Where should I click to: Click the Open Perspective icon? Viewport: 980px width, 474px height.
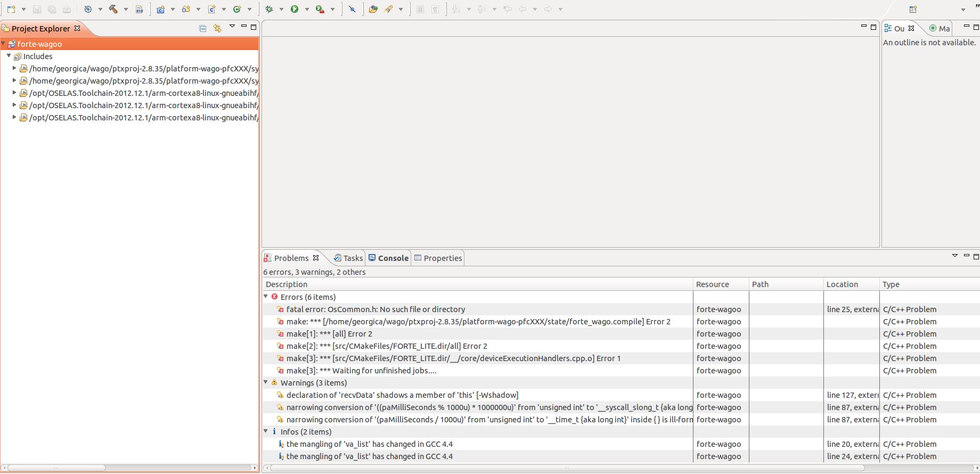coord(913,9)
